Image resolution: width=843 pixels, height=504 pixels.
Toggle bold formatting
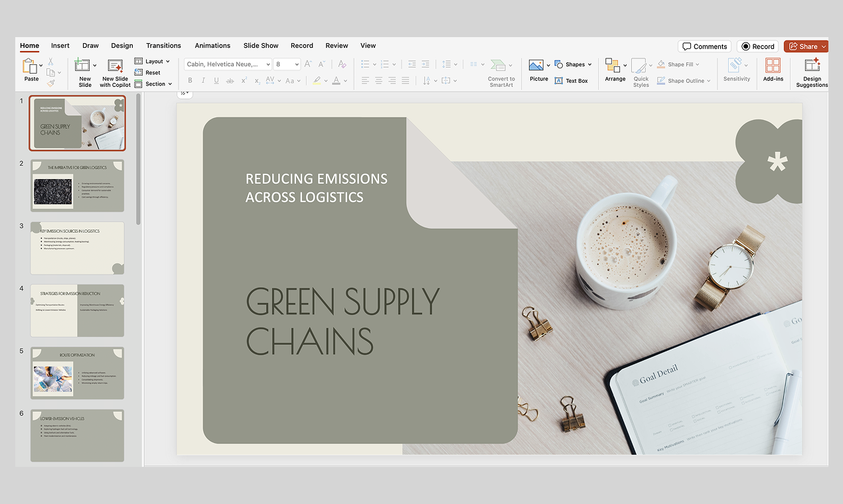point(190,80)
